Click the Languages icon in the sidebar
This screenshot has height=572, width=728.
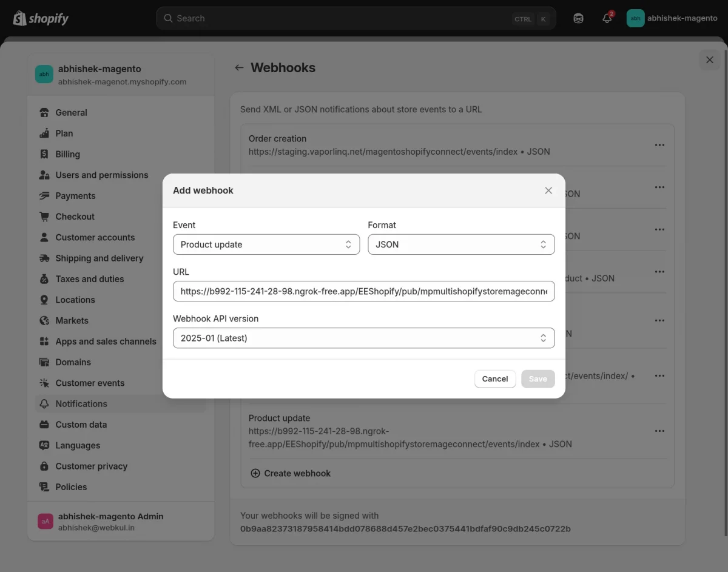pyautogui.click(x=44, y=445)
